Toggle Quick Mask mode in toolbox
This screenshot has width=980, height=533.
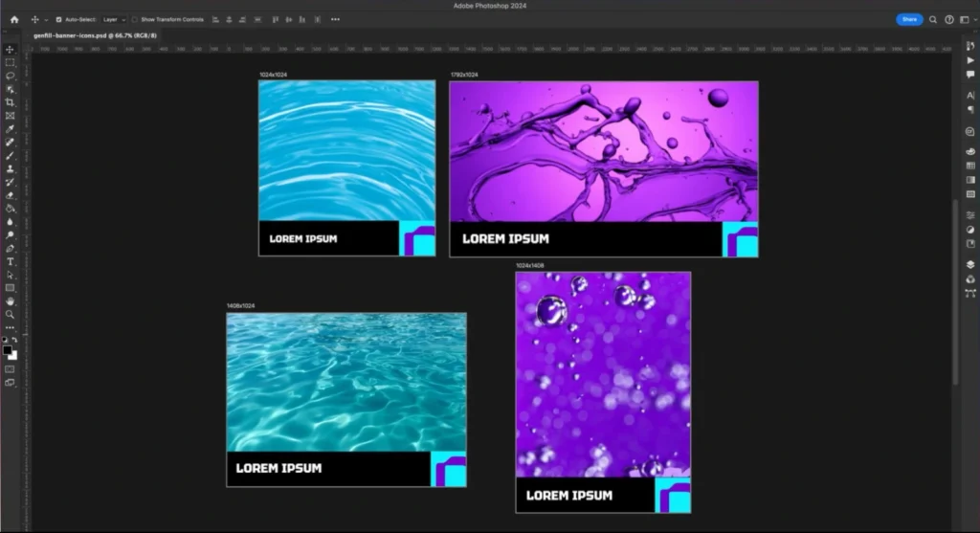(x=10, y=369)
